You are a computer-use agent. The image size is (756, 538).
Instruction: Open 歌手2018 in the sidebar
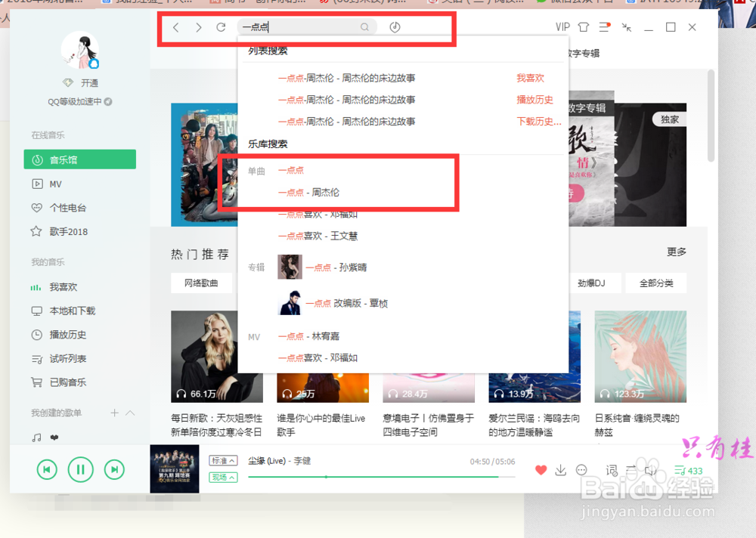pos(59,231)
